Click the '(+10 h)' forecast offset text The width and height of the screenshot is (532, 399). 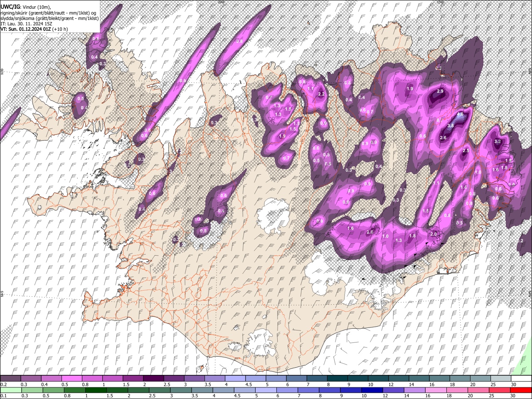(60, 29)
